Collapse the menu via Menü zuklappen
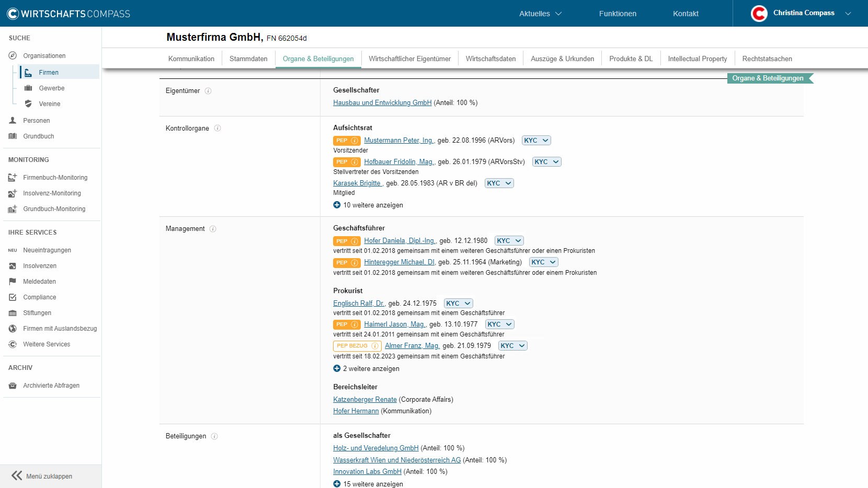Image resolution: width=868 pixels, height=488 pixels. coord(42,476)
